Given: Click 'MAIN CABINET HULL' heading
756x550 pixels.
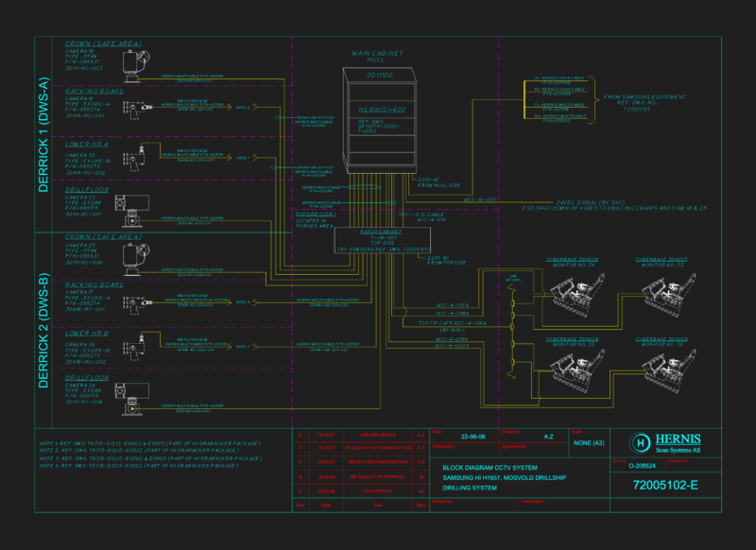Looking at the screenshot, I should 377,57.
